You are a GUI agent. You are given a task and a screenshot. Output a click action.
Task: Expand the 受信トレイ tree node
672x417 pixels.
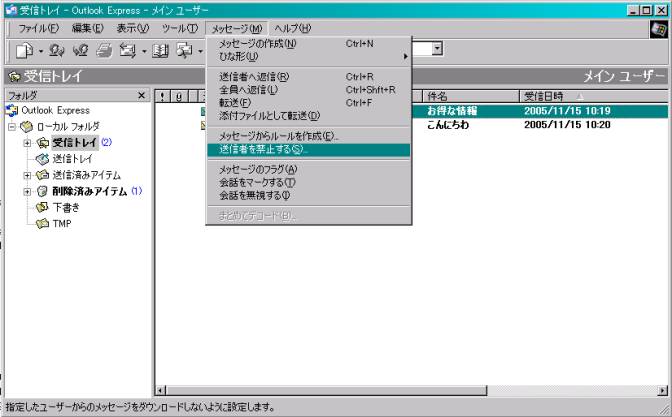click(x=27, y=143)
